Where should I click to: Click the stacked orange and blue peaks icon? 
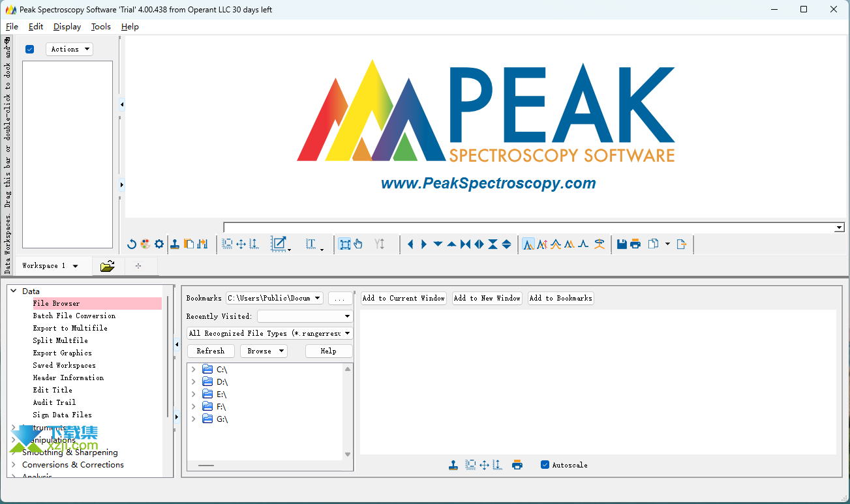click(x=556, y=244)
